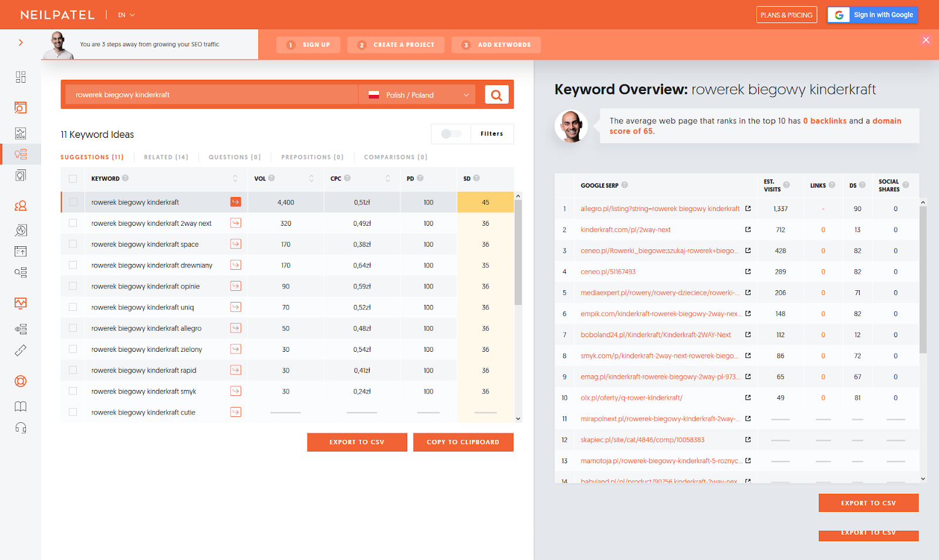939x560 pixels.
Task: Click the keyword list scrollbar thumb
Action: [518, 252]
